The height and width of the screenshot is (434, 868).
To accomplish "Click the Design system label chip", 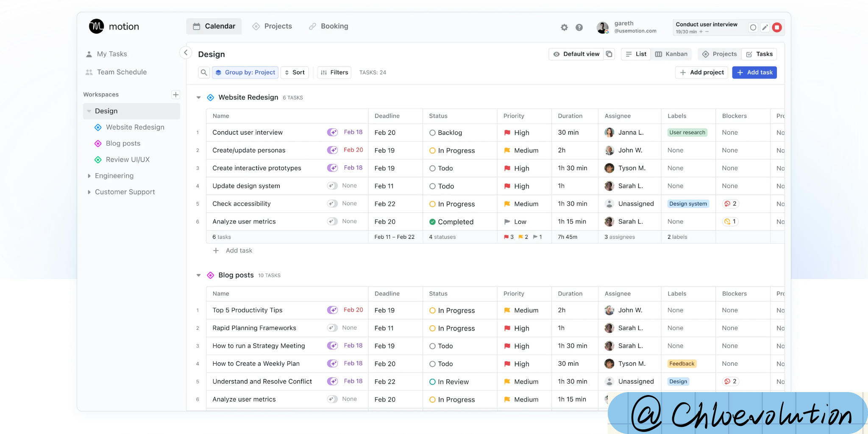I will [x=688, y=204].
